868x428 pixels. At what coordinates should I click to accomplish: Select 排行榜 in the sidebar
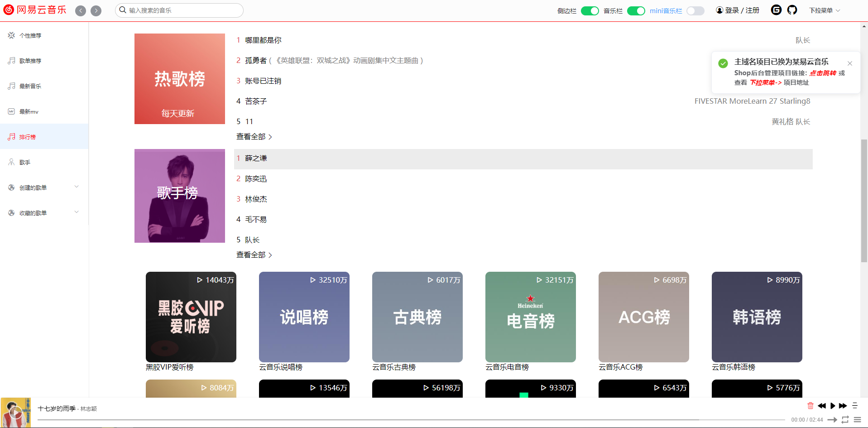[44, 136]
